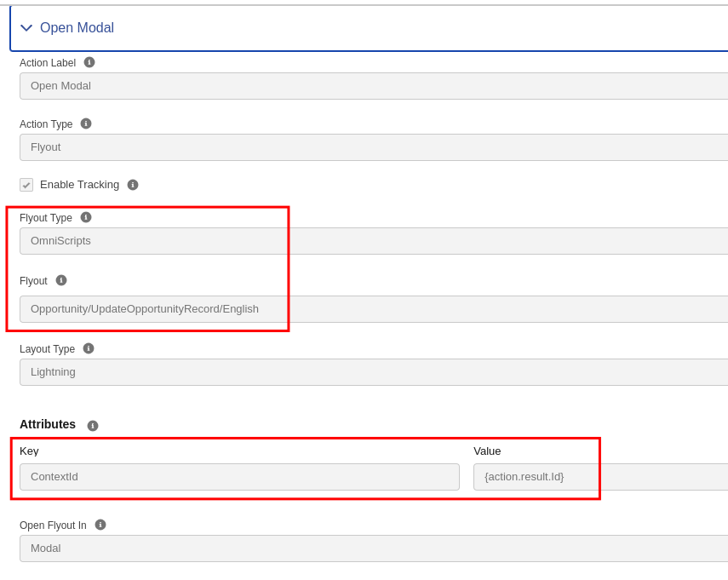Click the info icon beside Flyout Type
Viewport: 728px width, 580px height.
point(86,217)
